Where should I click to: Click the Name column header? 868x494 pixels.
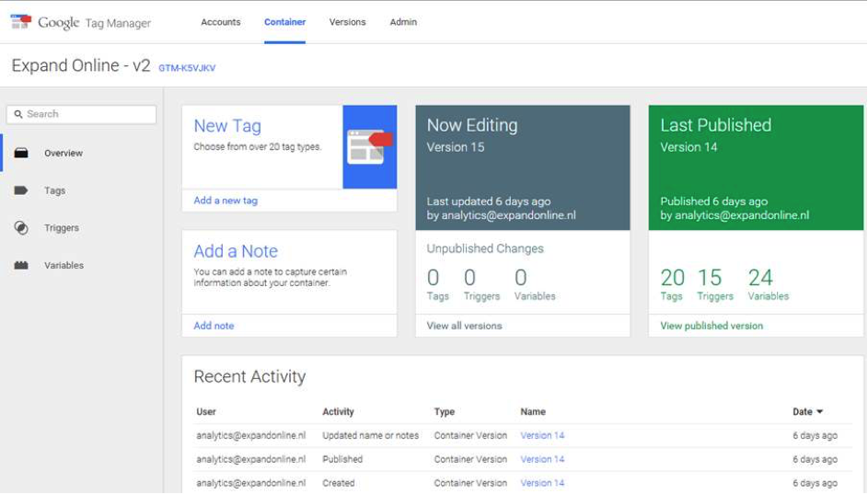pyautogui.click(x=533, y=411)
